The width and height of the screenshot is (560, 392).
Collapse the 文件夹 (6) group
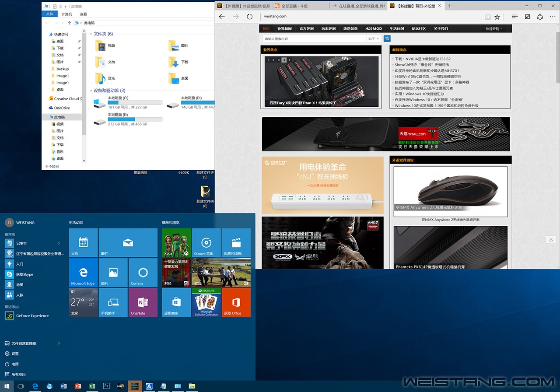[x=91, y=34]
